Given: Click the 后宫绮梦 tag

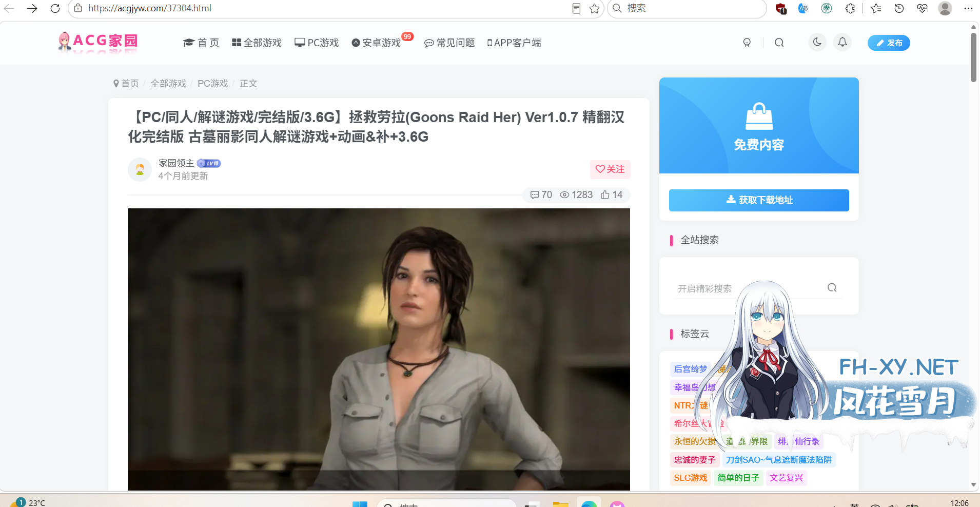Looking at the screenshot, I should (x=691, y=369).
